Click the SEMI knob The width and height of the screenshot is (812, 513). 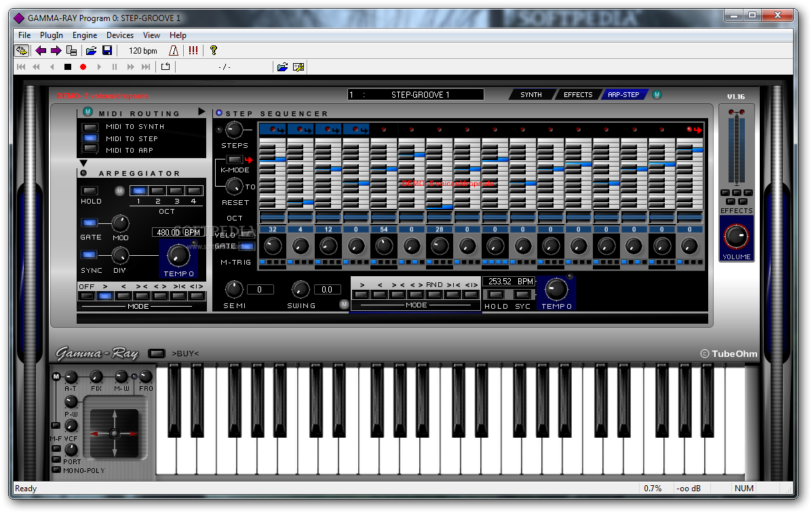click(234, 289)
